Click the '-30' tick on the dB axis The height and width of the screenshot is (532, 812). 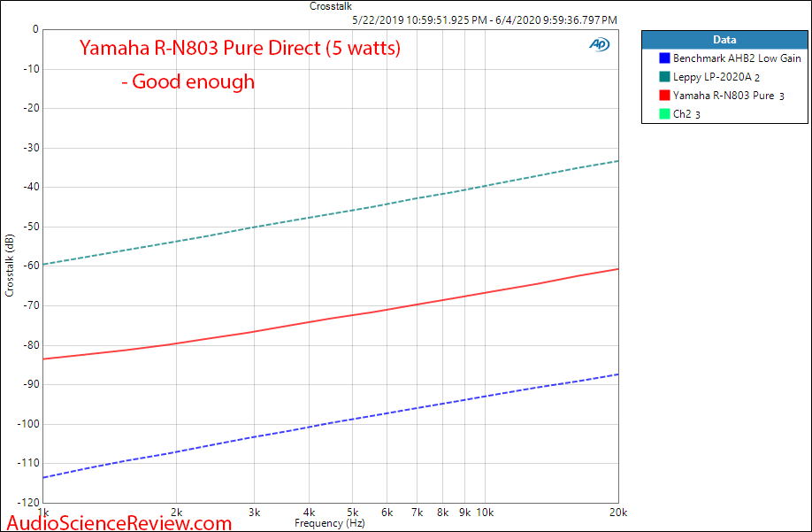(32, 148)
